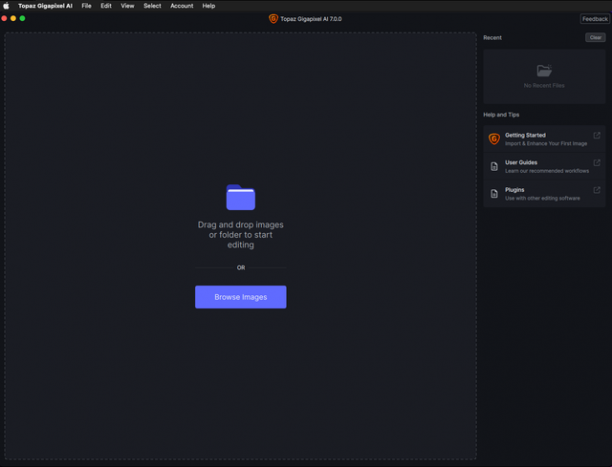The image size is (612, 467).
Task: Click the Topaz shield logo in title bar
Action: 273,19
